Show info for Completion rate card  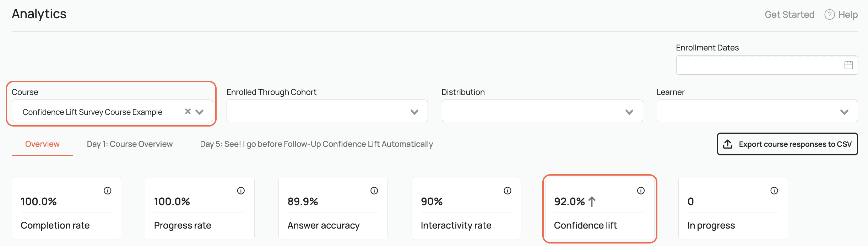pyautogui.click(x=107, y=191)
